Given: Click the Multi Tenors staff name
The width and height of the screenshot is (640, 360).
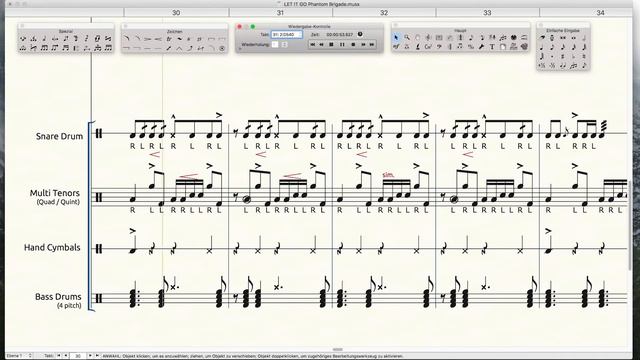Looking at the screenshot, I should click(55, 193).
